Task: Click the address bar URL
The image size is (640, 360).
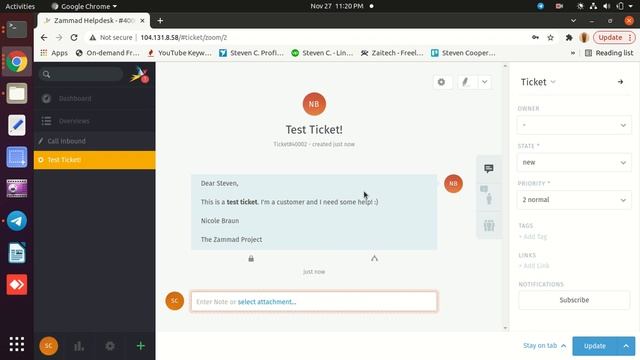Action: coord(184,38)
